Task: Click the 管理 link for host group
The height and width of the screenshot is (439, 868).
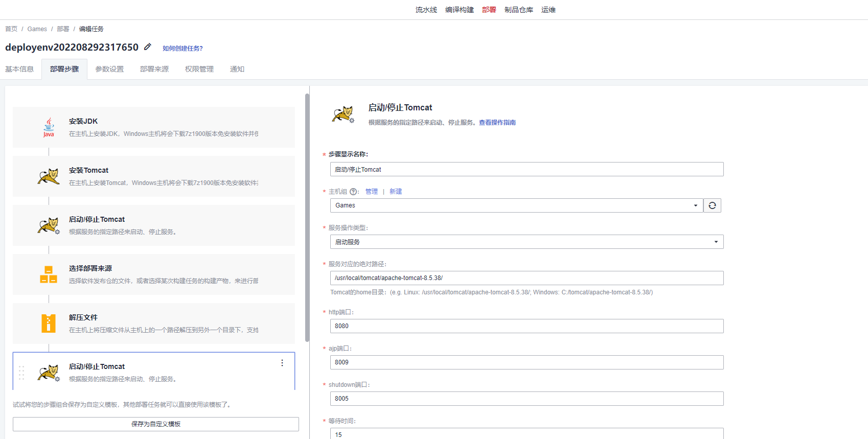Action: 372,192
